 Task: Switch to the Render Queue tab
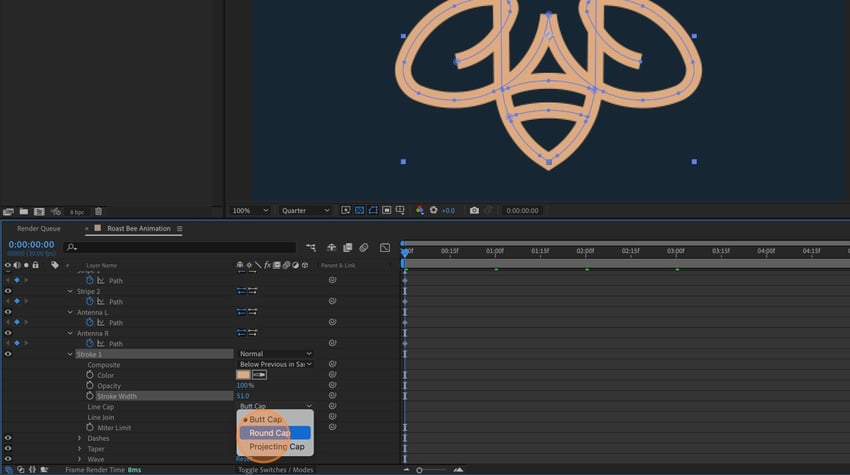coord(38,228)
